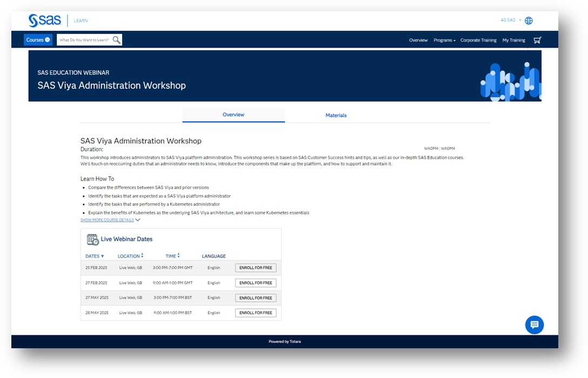Enroll for free in the 25 FEB 2025 webinar
Image resolution: width=588 pixels, height=378 pixels.
(256, 268)
